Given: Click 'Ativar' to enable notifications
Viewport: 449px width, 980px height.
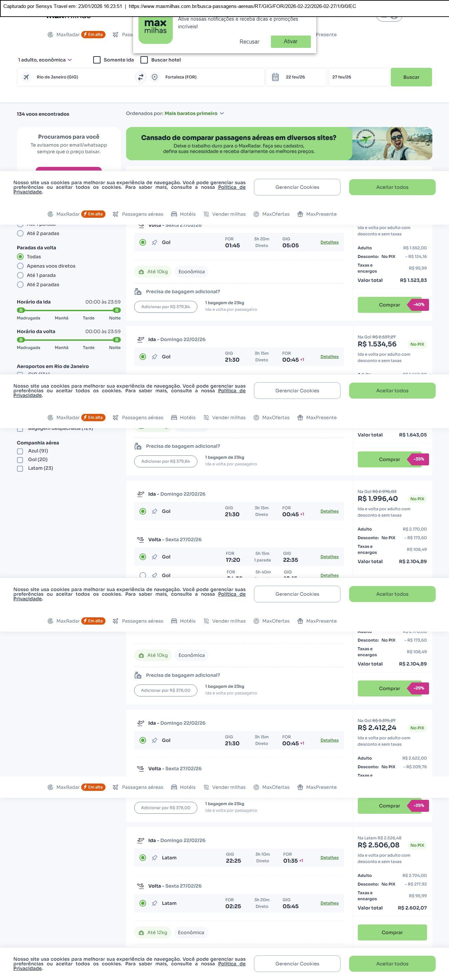Looking at the screenshot, I should (x=291, y=42).
